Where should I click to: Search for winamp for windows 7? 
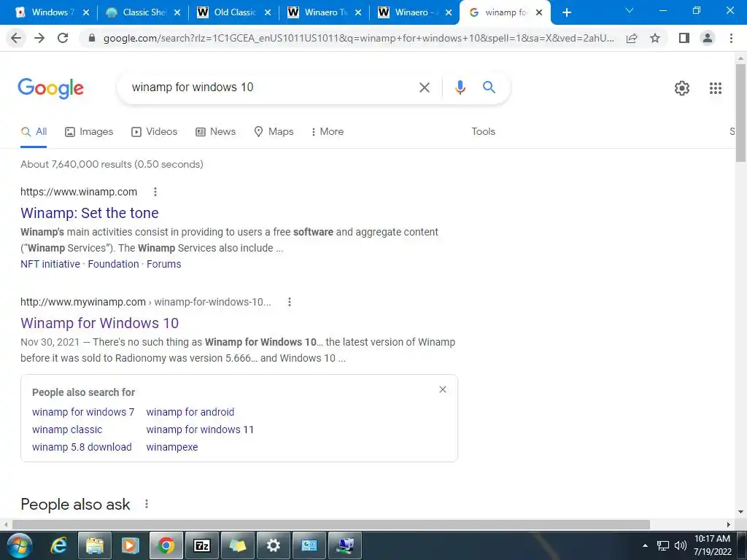pos(83,412)
